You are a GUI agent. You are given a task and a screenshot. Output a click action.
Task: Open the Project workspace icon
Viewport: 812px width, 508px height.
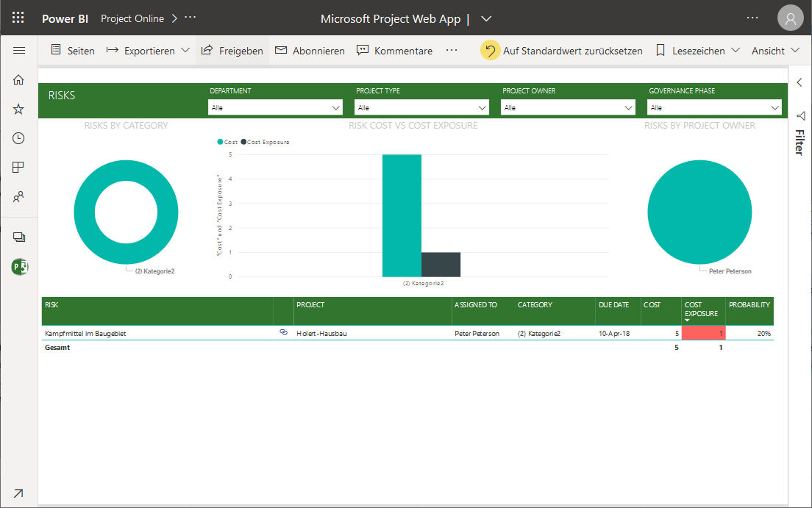20,267
